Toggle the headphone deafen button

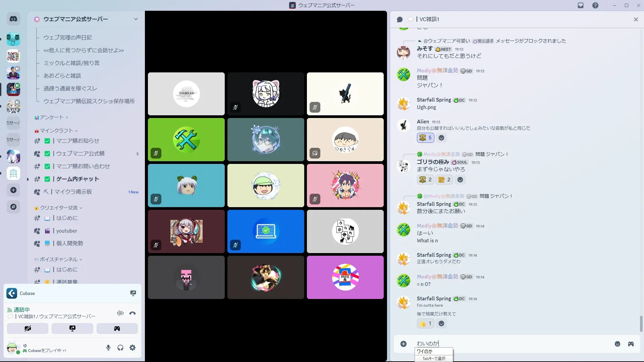pyautogui.click(x=120, y=348)
